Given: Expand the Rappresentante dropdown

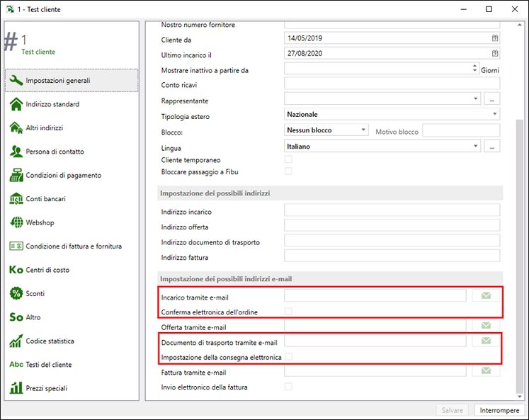Looking at the screenshot, I should pos(475,99).
